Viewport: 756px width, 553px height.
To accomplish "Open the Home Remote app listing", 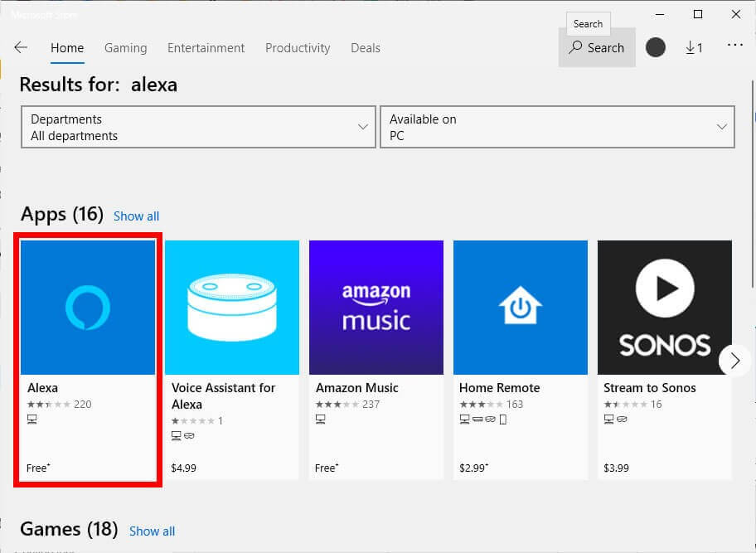I will [520, 307].
